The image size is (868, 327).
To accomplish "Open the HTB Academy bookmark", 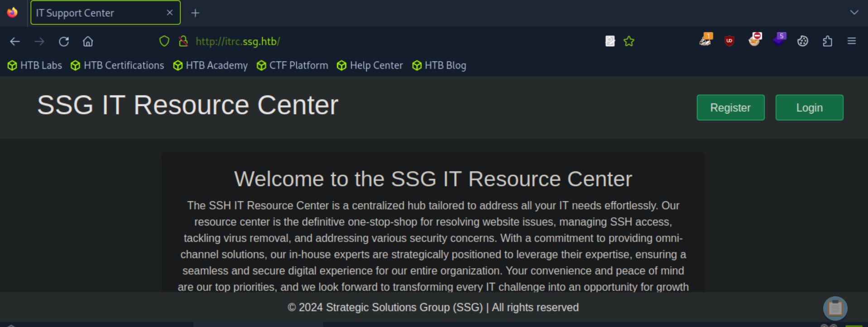I will point(211,66).
